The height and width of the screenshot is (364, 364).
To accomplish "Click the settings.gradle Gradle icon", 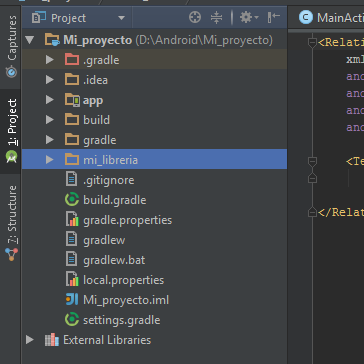I will 72,320.
